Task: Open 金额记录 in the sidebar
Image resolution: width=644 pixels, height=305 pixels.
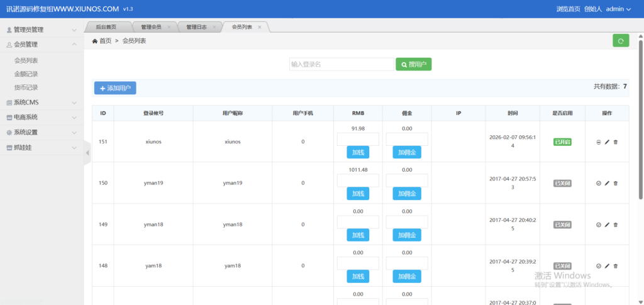Action: coord(26,74)
